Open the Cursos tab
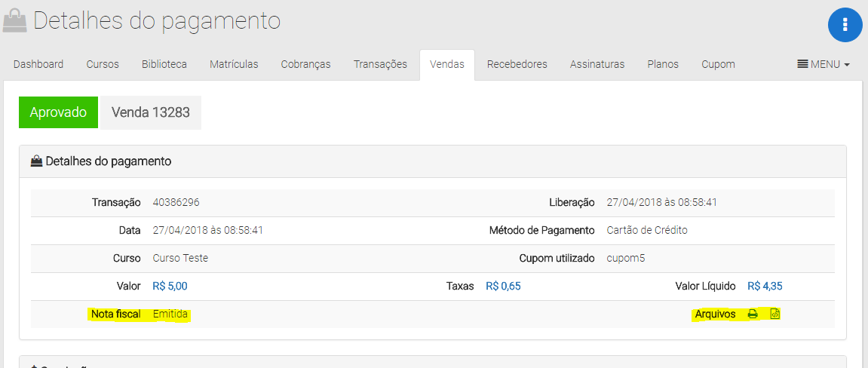 coord(103,64)
